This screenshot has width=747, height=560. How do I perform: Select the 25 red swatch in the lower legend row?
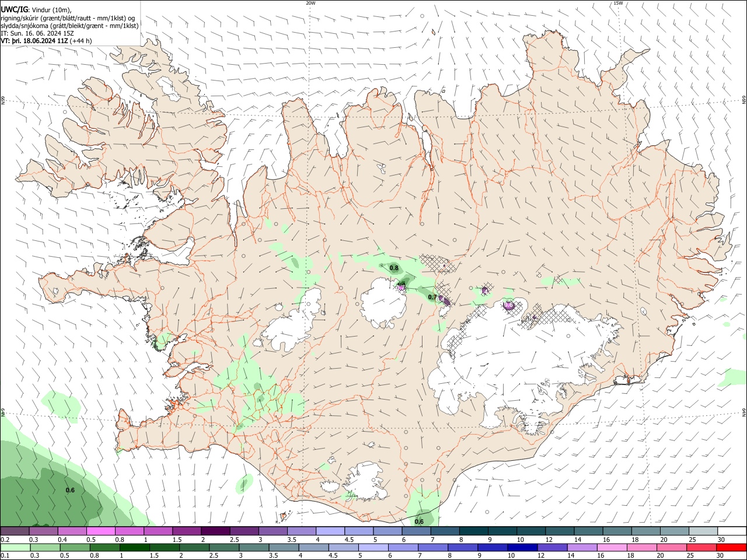pos(701,547)
